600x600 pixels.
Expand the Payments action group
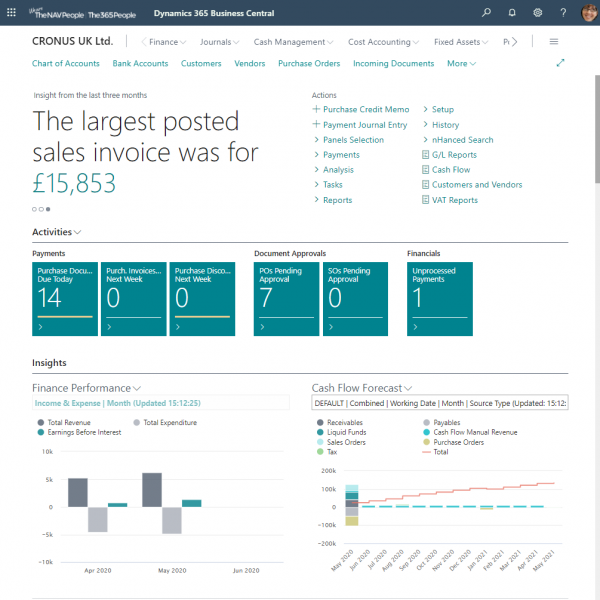(337, 155)
